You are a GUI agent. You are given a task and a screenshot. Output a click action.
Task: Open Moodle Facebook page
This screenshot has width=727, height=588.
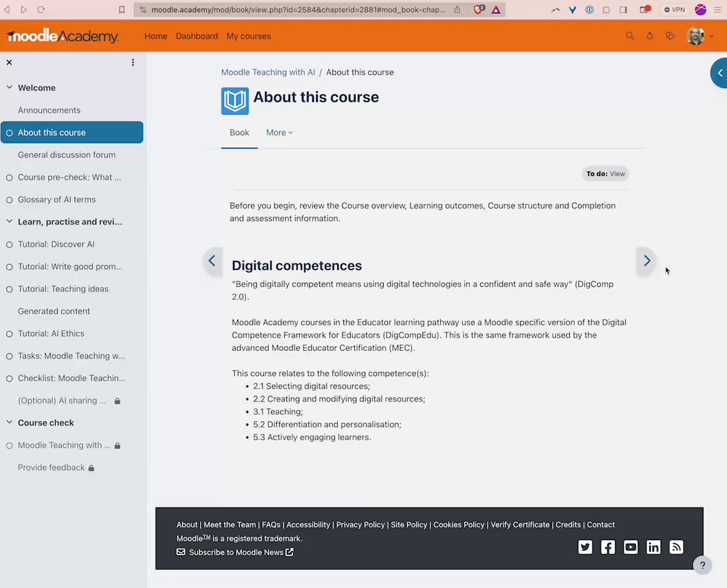[608, 547]
